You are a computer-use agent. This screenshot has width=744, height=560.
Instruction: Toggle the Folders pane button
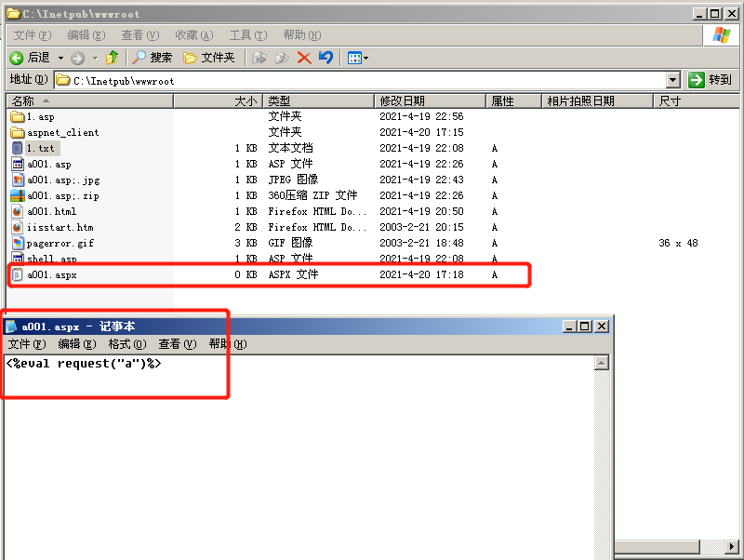coord(209,58)
